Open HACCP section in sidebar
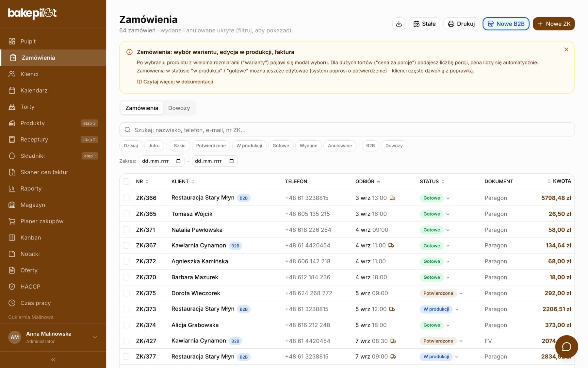Viewport: 588px width, 368px height. tap(53, 287)
